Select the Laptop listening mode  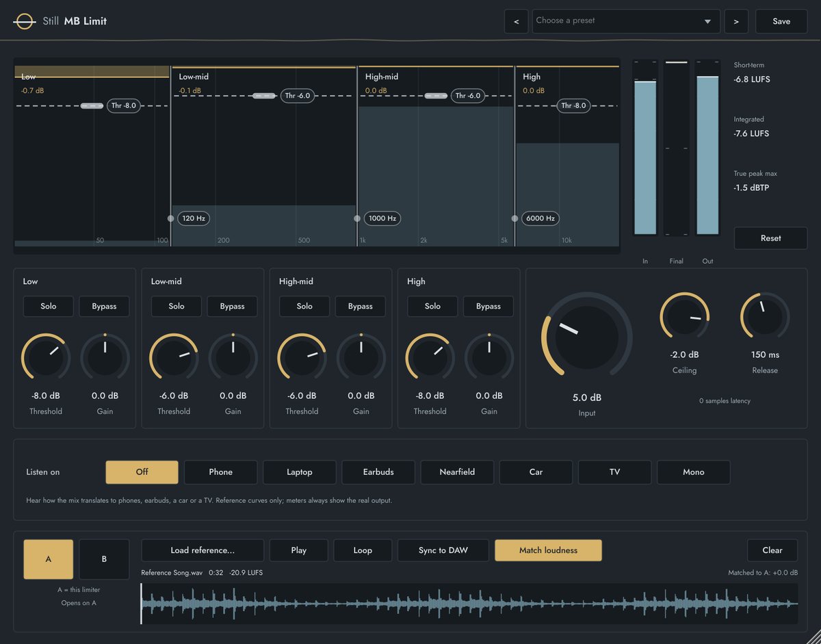pyautogui.click(x=299, y=472)
